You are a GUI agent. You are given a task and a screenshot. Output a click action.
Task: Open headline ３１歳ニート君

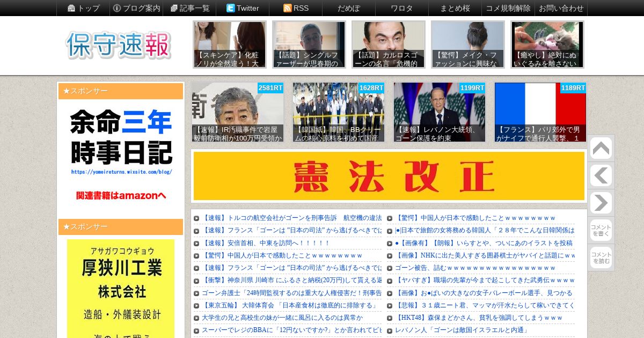(x=485, y=305)
